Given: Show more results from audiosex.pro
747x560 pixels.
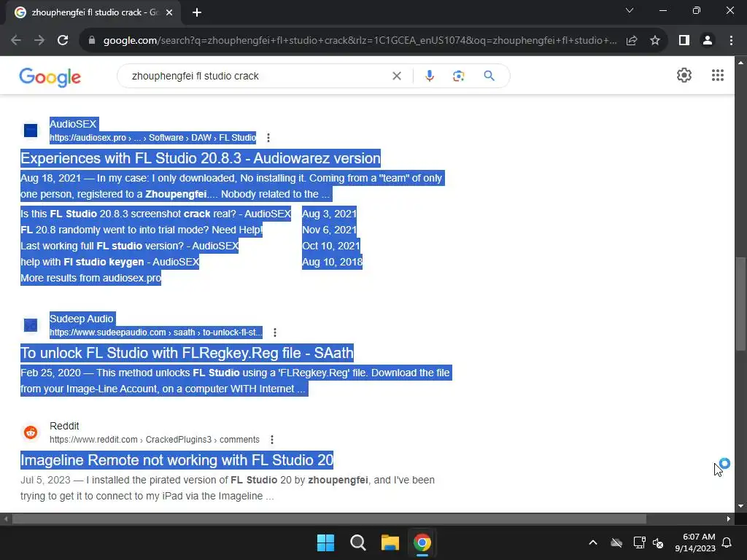Looking at the screenshot, I should pyautogui.click(x=91, y=278).
